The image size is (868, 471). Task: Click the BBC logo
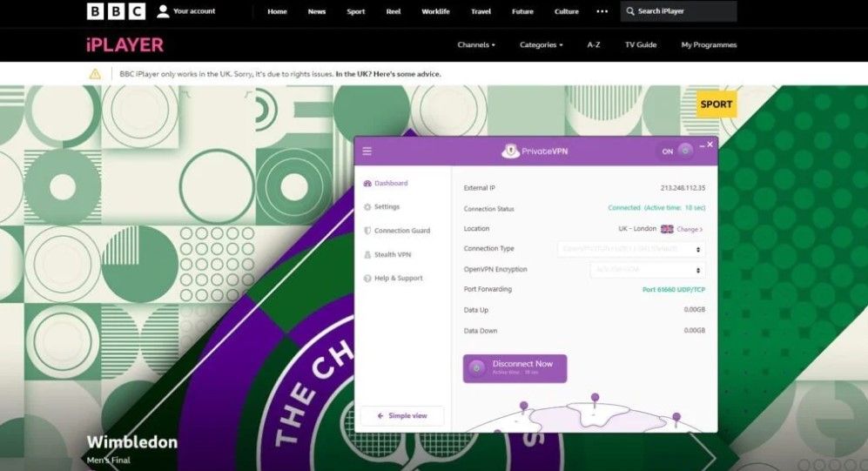(x=117, y=11)
